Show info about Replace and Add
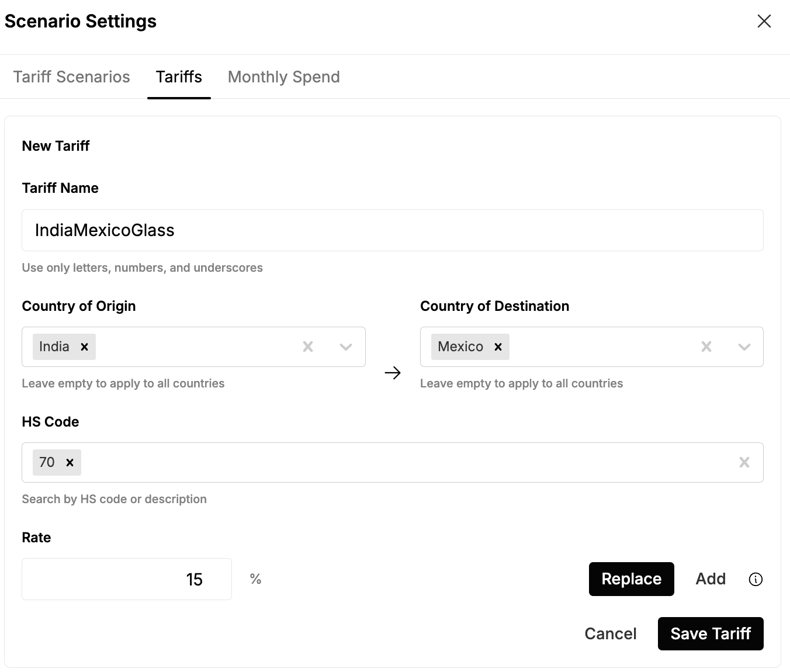 coord(756,579)
